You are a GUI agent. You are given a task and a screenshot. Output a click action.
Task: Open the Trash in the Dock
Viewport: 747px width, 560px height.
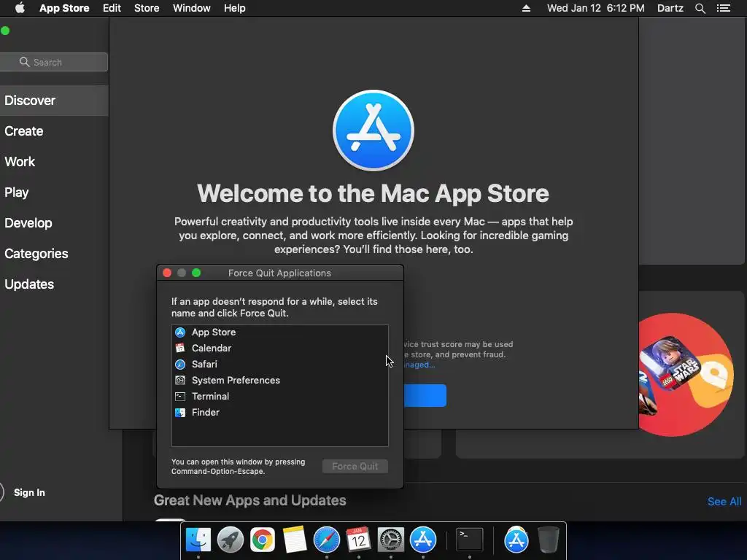coord(549,540)
